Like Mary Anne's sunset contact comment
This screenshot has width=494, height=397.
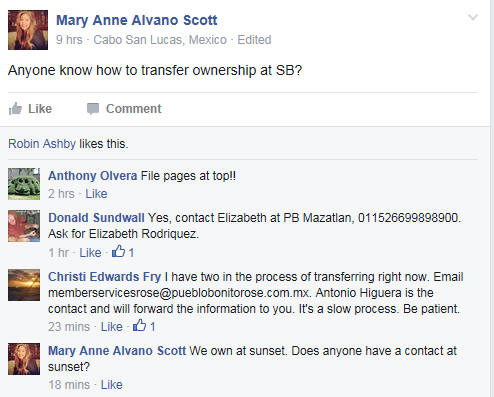pos(112,385)
